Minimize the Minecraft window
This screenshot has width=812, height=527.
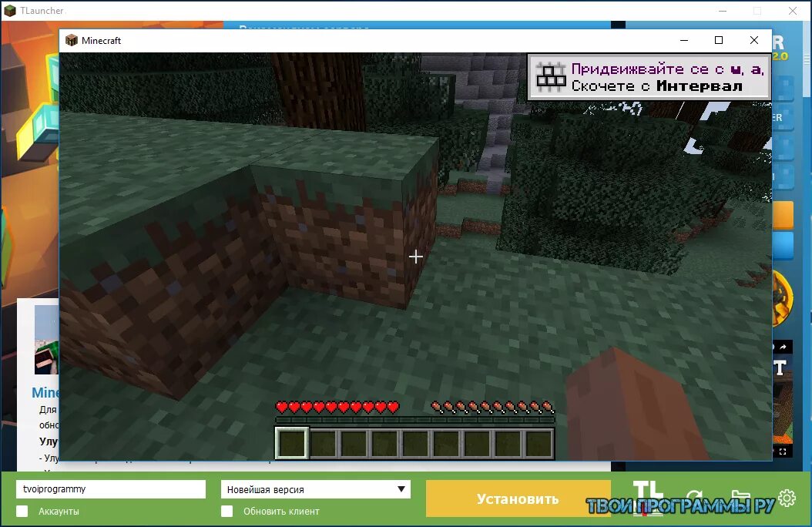click(x=684, y=40)
